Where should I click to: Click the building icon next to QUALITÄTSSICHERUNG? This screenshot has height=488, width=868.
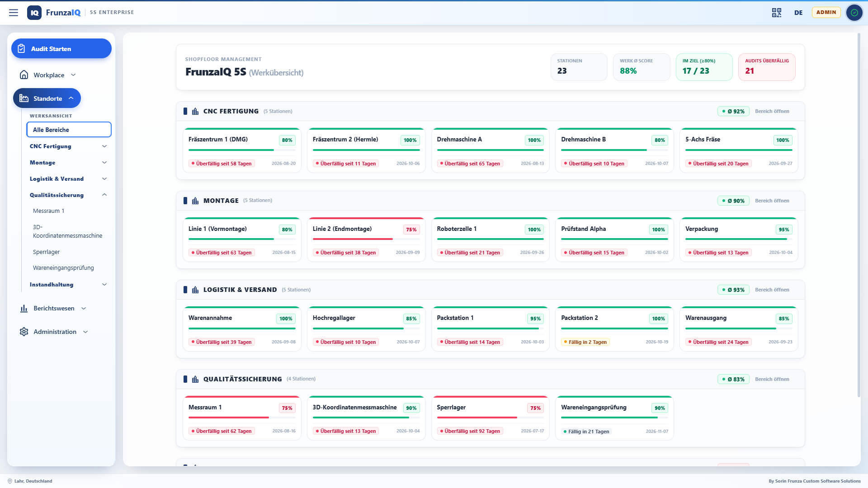click(195, 379)
